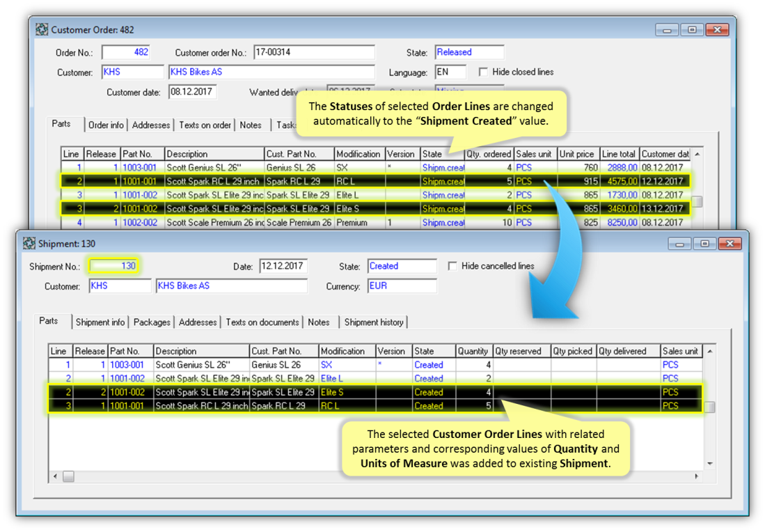
Task: Click scroll down arrow in Shipment grid
Action: point(710,464)
